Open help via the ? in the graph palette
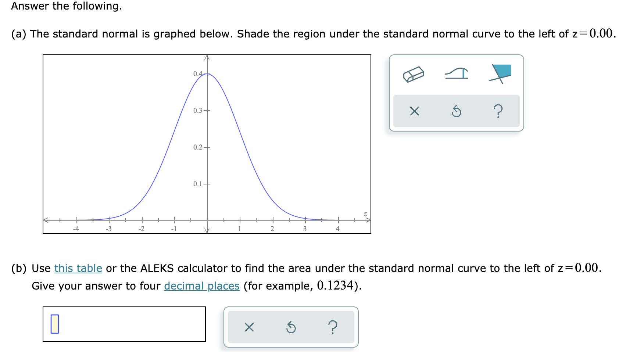Image resolution: width=644 pixels, height=352 pixels. (499, 111)
